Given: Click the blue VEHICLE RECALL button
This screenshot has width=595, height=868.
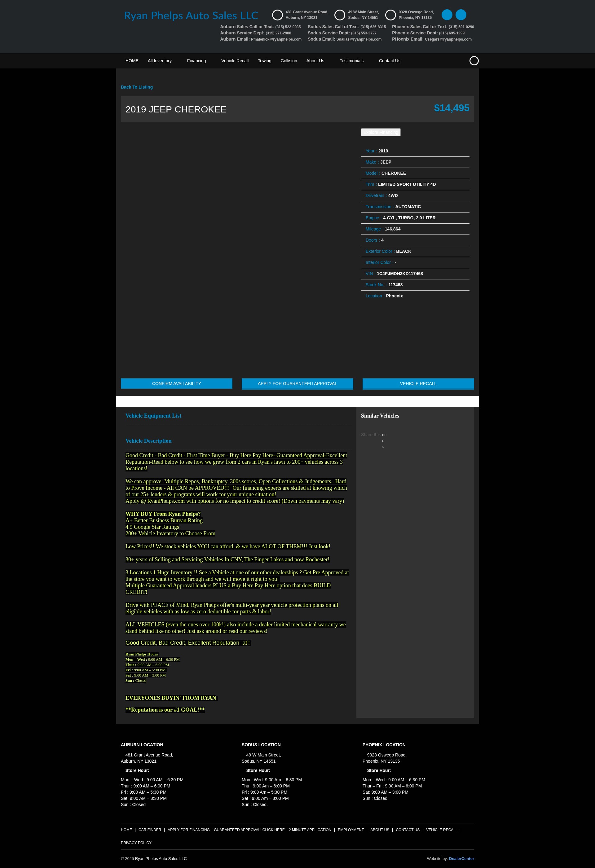Looking at the screenshot, I should coord(418,384).
